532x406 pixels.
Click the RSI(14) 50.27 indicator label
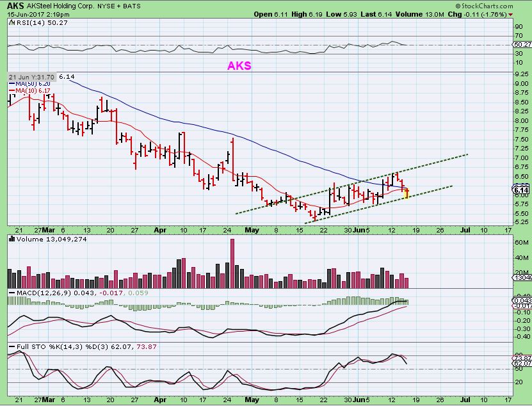click(x=42, y=23)
